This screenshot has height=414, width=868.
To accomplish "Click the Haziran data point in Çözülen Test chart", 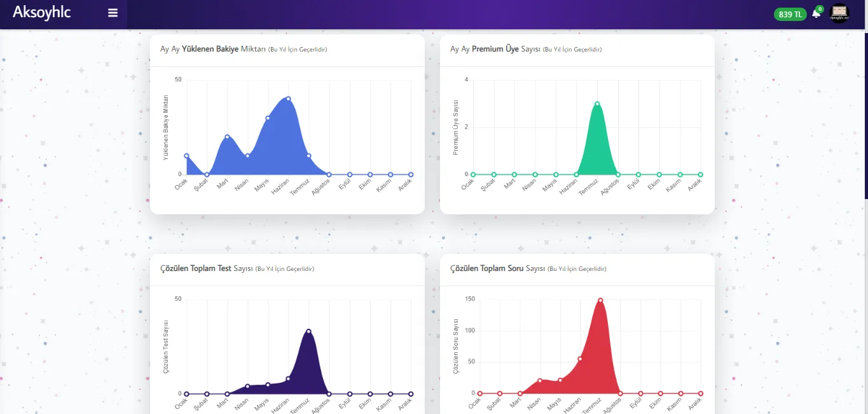I will pyautogui.click(x=288, y=378).
